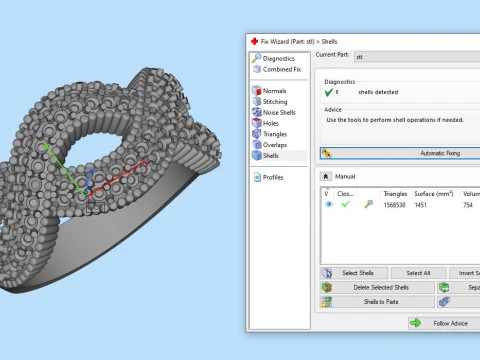Click the Select All button
480x360 pixels.
click(418, 273)
